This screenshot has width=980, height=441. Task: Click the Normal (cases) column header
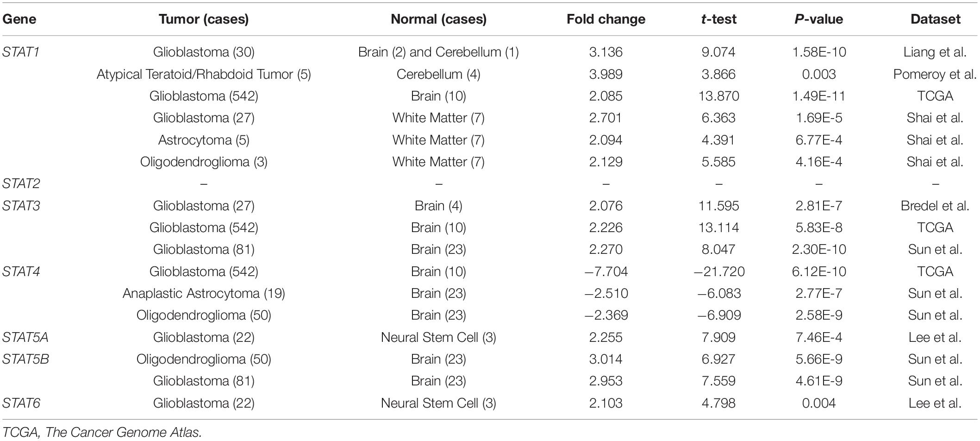point(438,19)
